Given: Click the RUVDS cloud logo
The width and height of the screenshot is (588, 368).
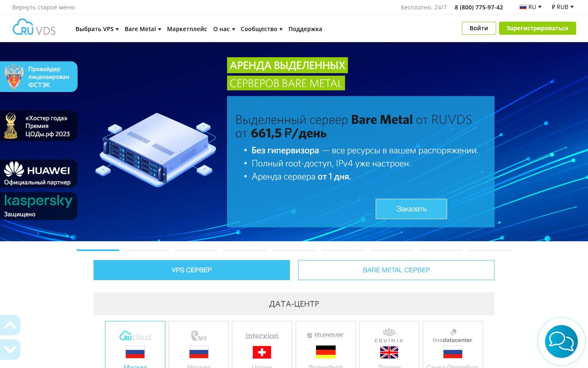Looking at the screenshot, I should coord(34,27).
